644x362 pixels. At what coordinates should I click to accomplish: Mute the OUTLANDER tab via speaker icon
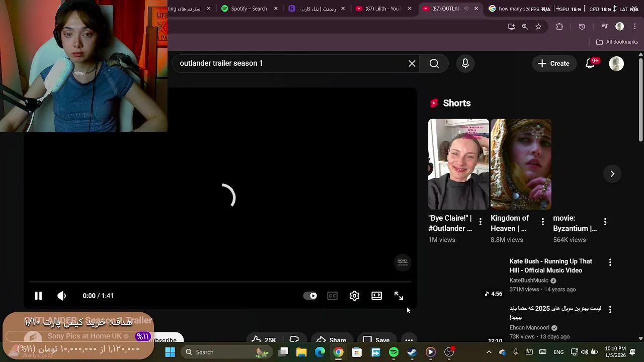click(x=466, y=9)
